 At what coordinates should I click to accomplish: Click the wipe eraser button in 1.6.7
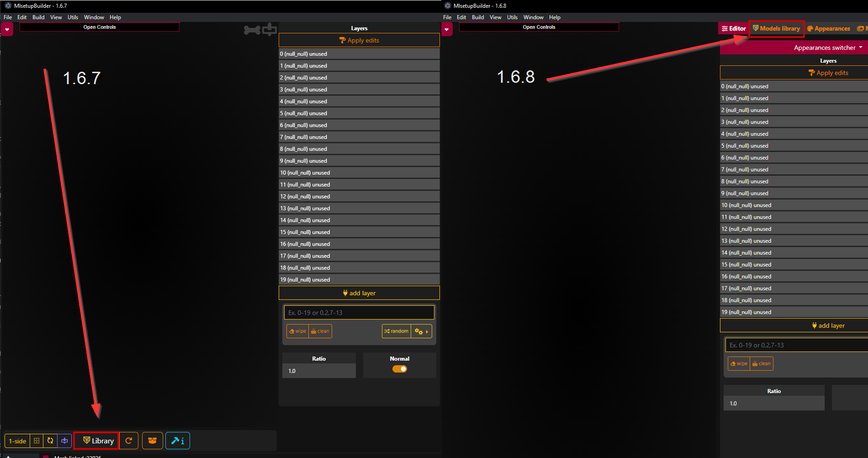point(298,331)
